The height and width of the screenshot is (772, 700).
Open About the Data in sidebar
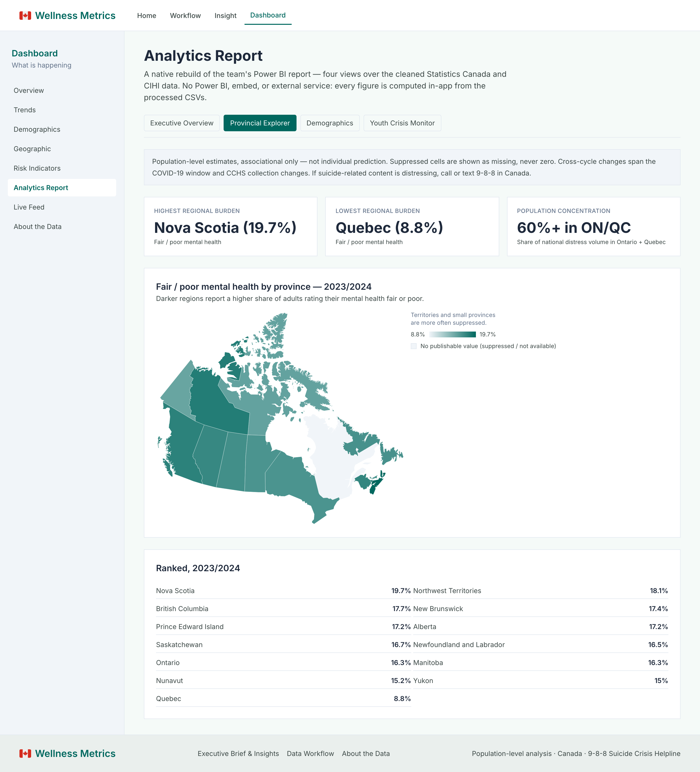pyautogui.click(x=62, y=227)
